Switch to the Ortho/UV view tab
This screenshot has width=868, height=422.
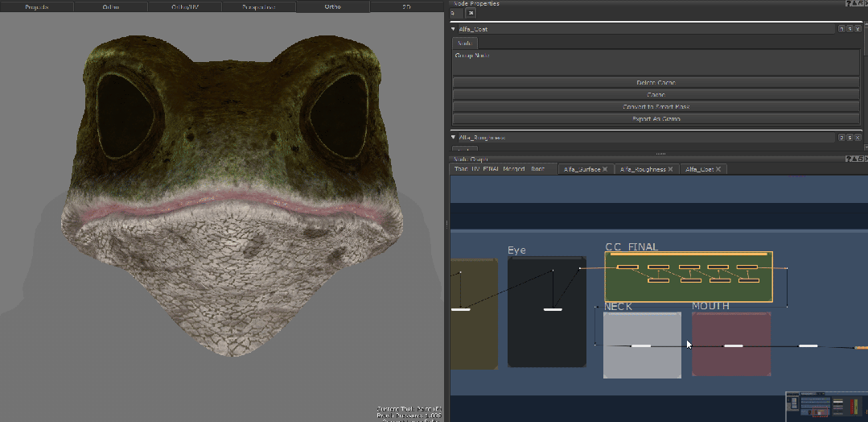point(183,6)
